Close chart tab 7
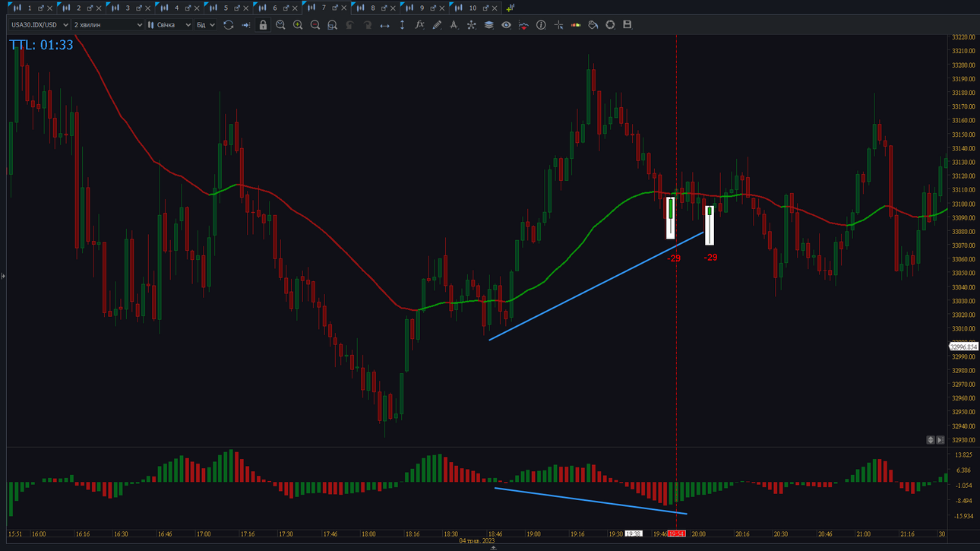The height and width of the screenshot is (551, 980). [344, 8]
